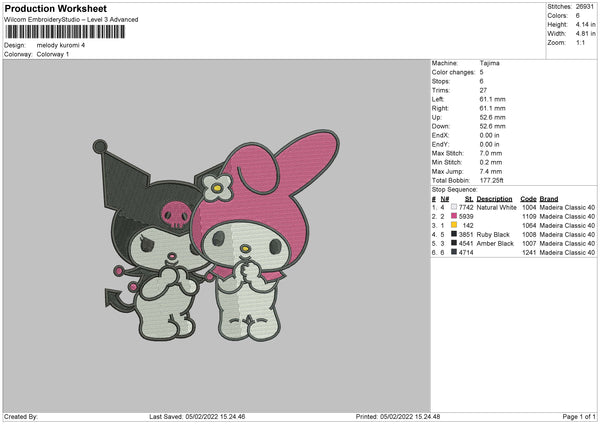Click the design name 'melody kuromi 4'

click(x=61, y=45)
